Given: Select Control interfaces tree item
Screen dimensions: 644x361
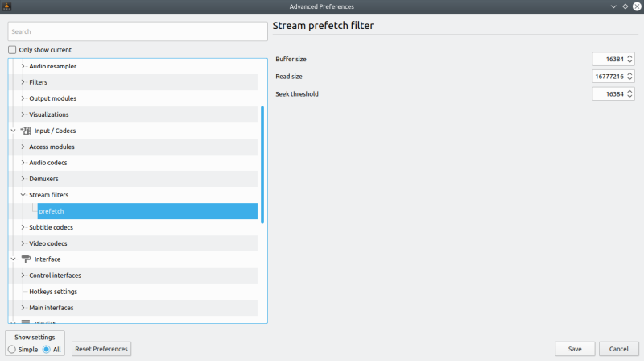Looking at the screenshot, I should 55,276.
